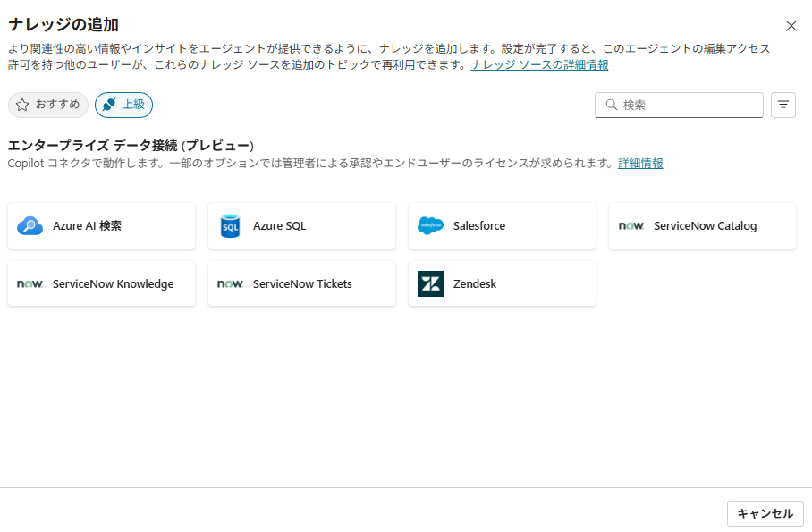Open the 詳細情報 link under enterprise data
This screenshot has width=812, height=532.
tap(640, 163)
